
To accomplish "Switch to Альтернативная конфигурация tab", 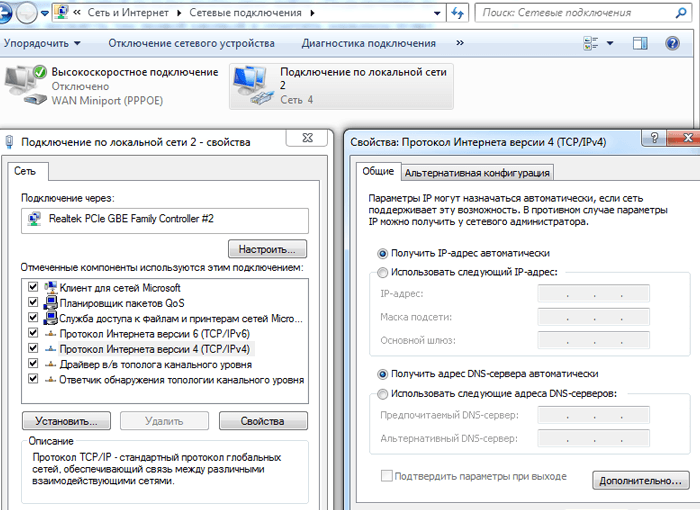I will [477, 173].
